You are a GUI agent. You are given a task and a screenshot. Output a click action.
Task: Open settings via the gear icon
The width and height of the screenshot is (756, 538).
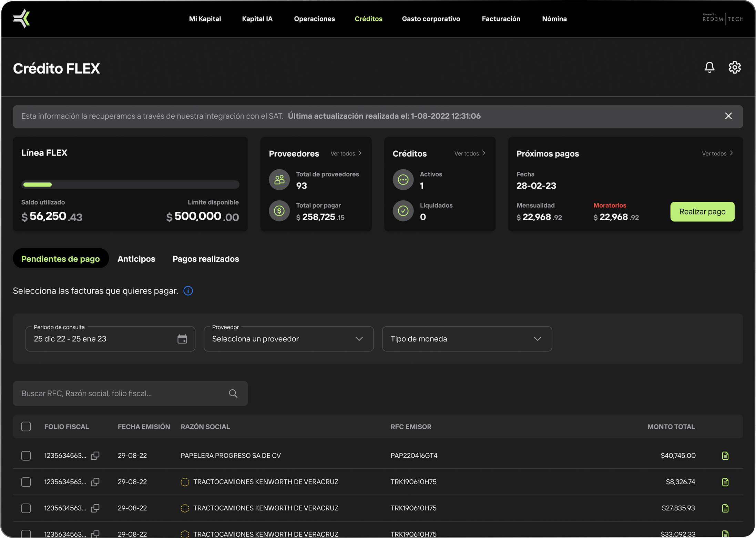(734, 67)
